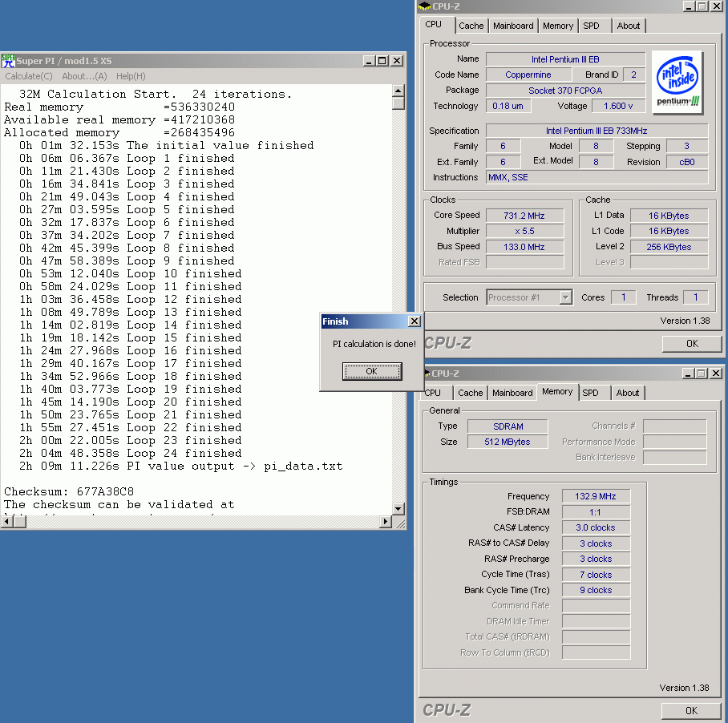Click the Multiplier value 'x 5.5'

[524, 231]
